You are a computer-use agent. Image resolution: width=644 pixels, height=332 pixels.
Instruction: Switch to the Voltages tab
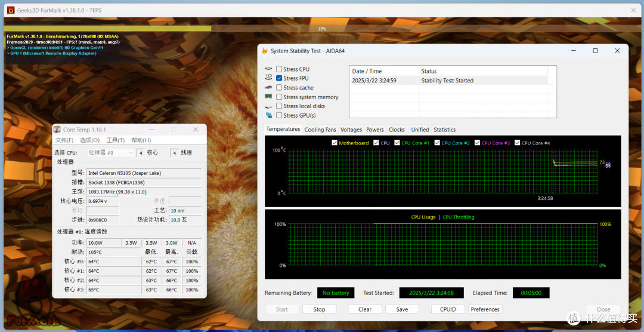pos(351,130)
